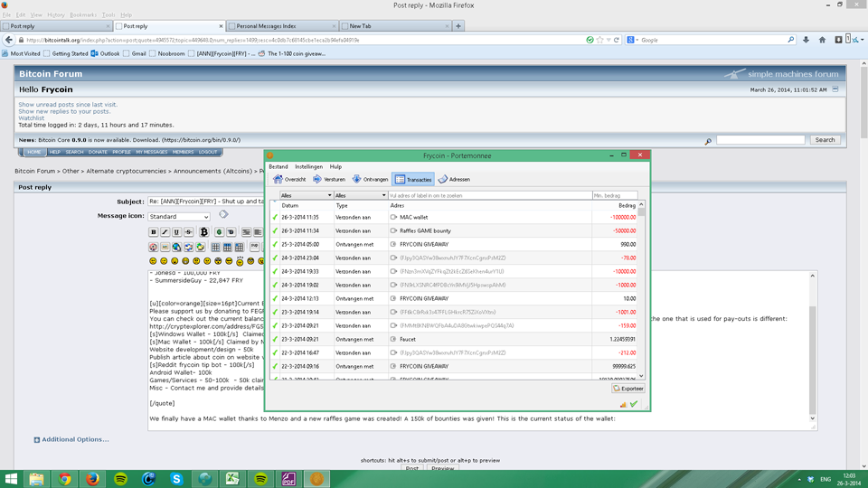Open the Instellingen menu in wallet

(308, 167)
